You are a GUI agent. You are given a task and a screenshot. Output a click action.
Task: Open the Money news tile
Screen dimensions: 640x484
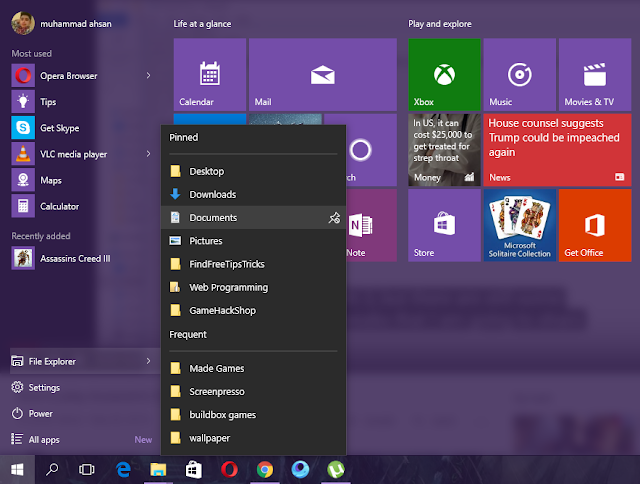click(444, 150)
